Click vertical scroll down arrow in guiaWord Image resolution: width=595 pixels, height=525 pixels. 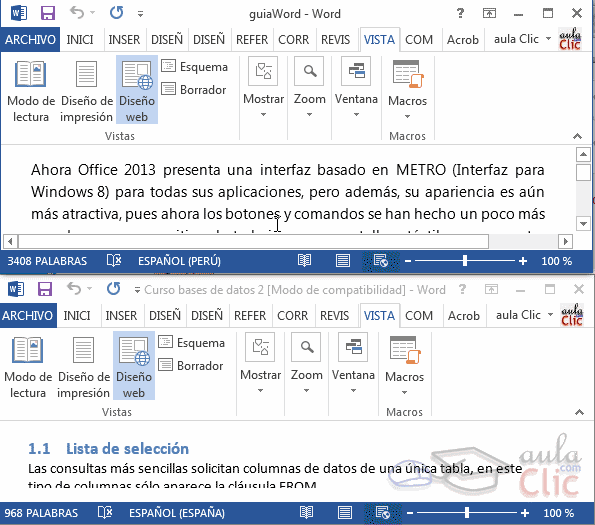click(x=583, y=224)
